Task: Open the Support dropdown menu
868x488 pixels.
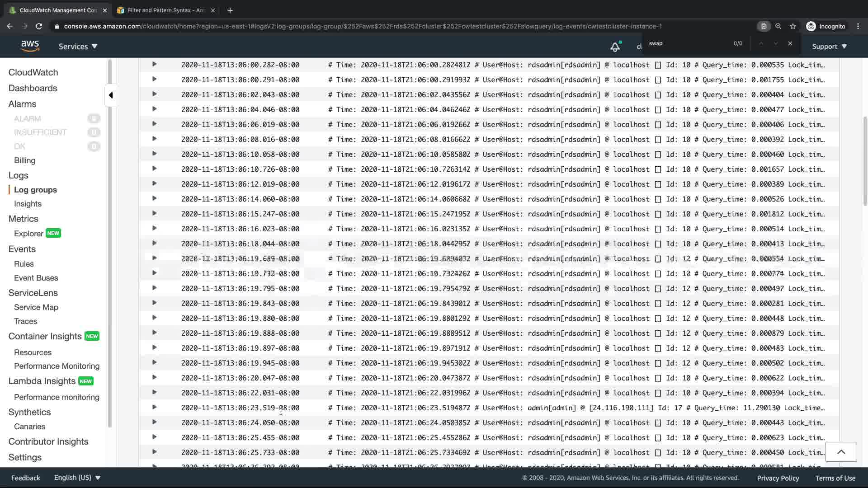Action: (x=829, y=47)
